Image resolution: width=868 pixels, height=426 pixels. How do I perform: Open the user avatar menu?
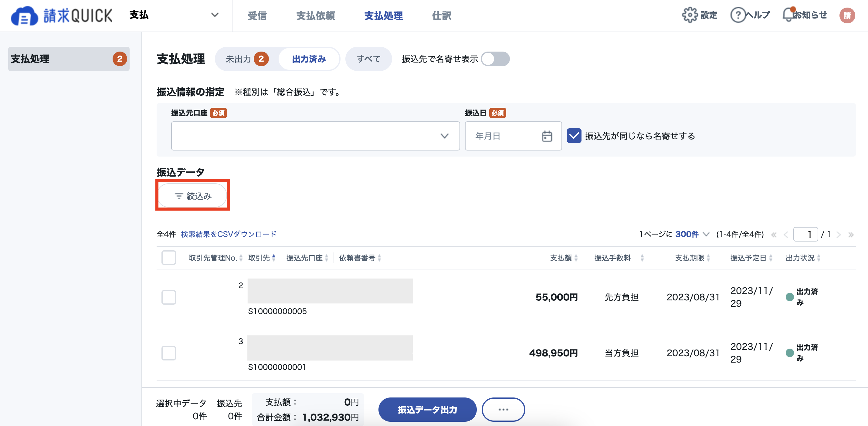(847, 15)
